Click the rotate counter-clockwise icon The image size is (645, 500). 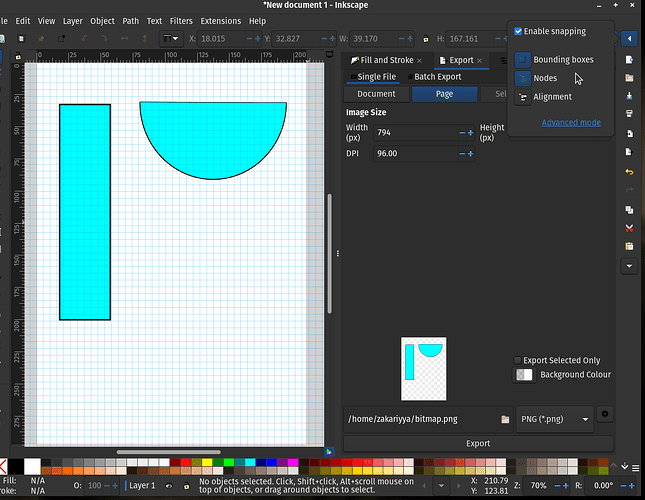(84, 39)
